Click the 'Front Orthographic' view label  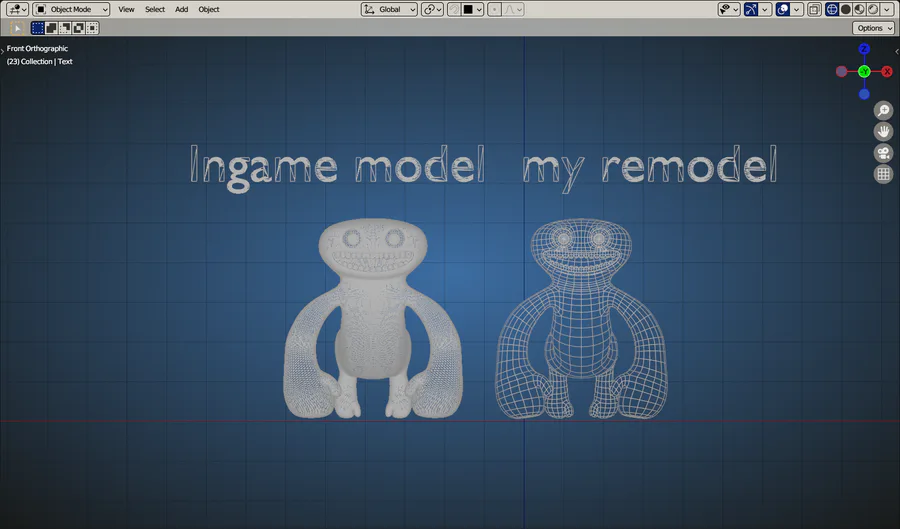click(37, 49)
